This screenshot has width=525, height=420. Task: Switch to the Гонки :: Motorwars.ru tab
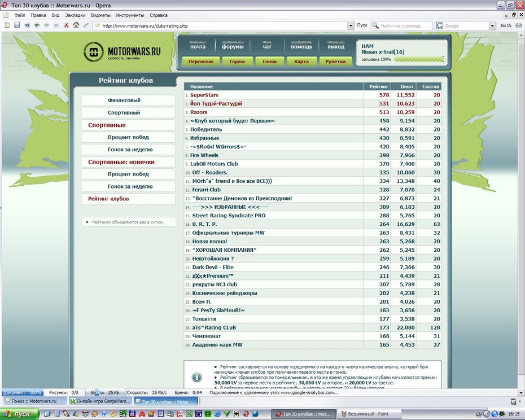[34, 401]
